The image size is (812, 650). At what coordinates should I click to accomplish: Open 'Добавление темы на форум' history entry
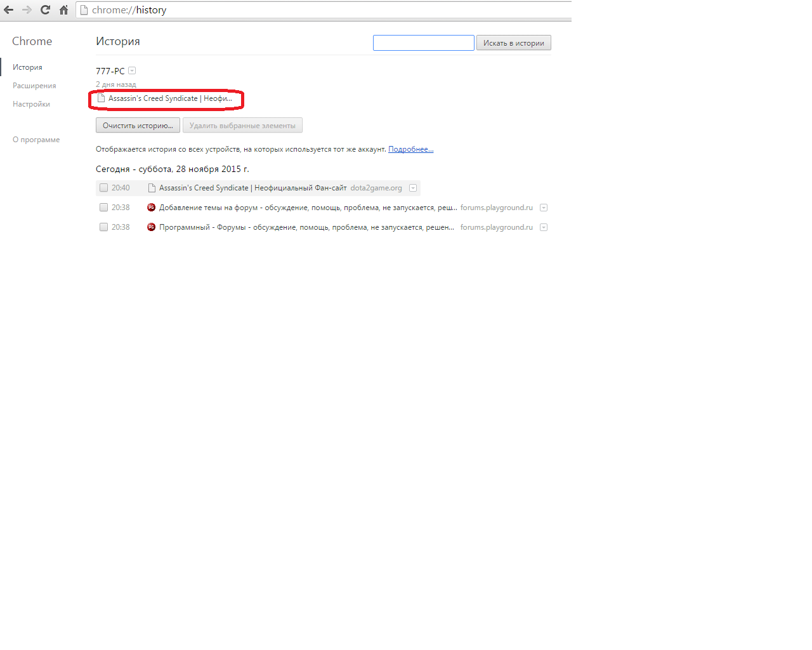pos(308,208)
